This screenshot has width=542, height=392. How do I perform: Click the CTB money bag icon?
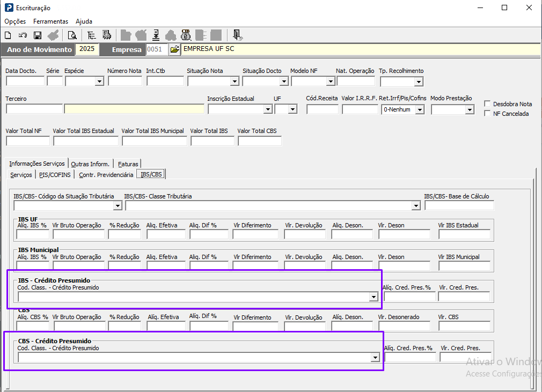[x=186, y=35]
